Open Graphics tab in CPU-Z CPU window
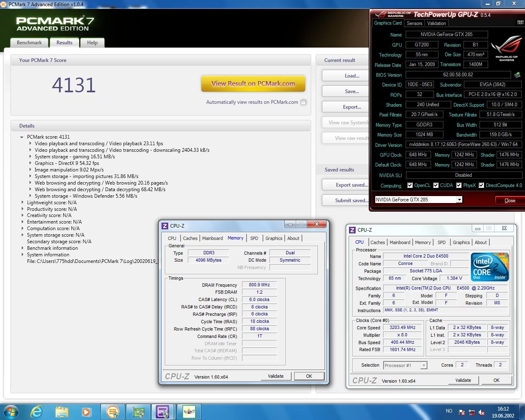The height and width of the screenshot is (420, 525). [x=461, y=242]
